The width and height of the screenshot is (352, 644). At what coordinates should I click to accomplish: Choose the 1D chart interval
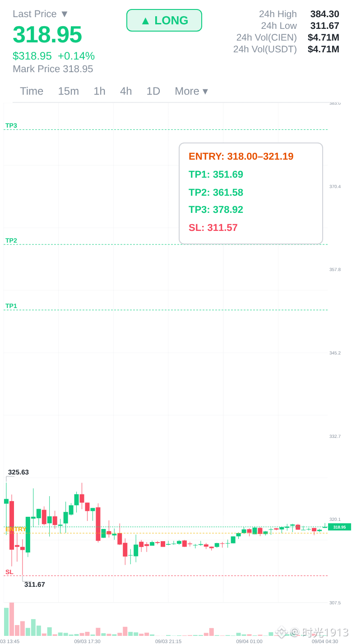tap(153, 91)
